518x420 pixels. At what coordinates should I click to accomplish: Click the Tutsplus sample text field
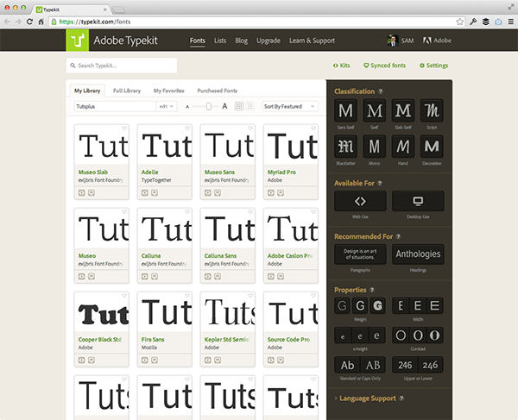pos(115,106)
